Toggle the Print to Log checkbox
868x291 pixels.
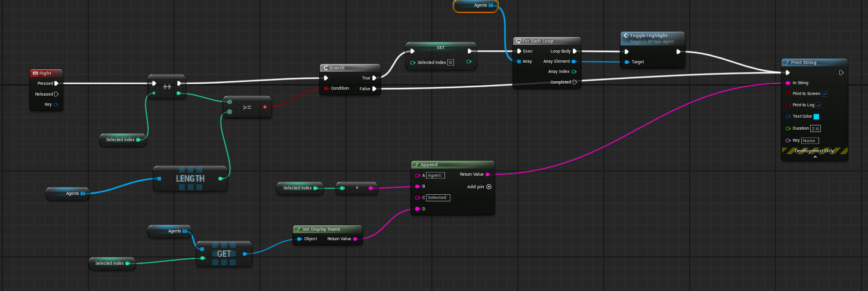click(818, 105)
